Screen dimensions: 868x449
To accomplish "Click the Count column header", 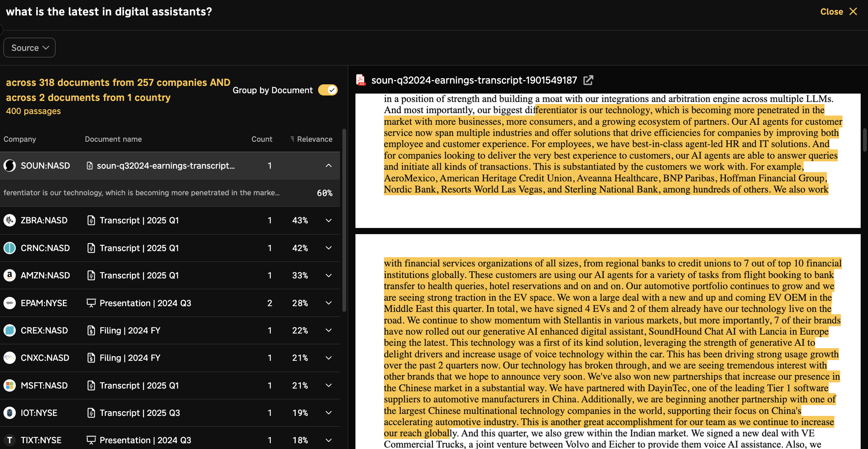I will (262, 139).
